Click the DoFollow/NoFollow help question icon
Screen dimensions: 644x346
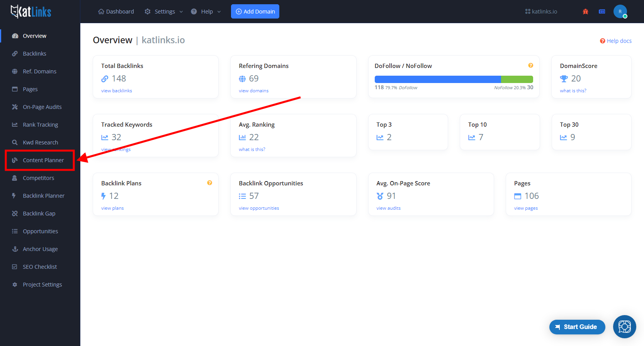click(x=531, y=66)
